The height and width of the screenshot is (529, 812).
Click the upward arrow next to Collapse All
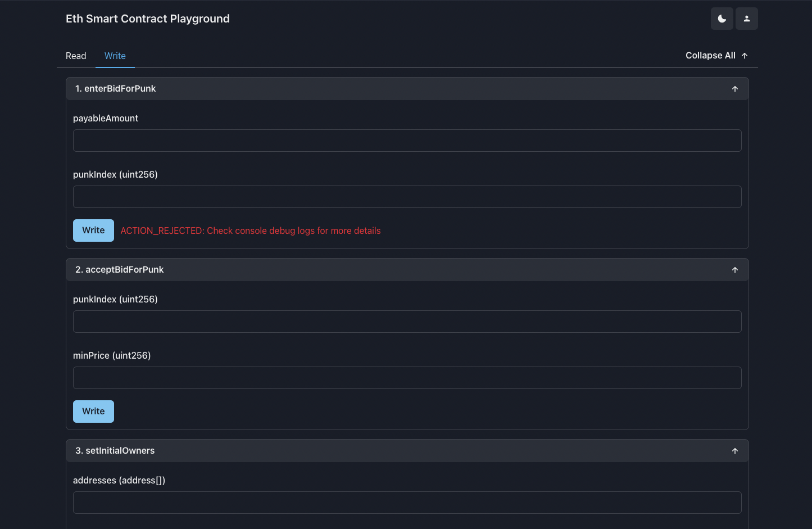click(x=744, y=55)
